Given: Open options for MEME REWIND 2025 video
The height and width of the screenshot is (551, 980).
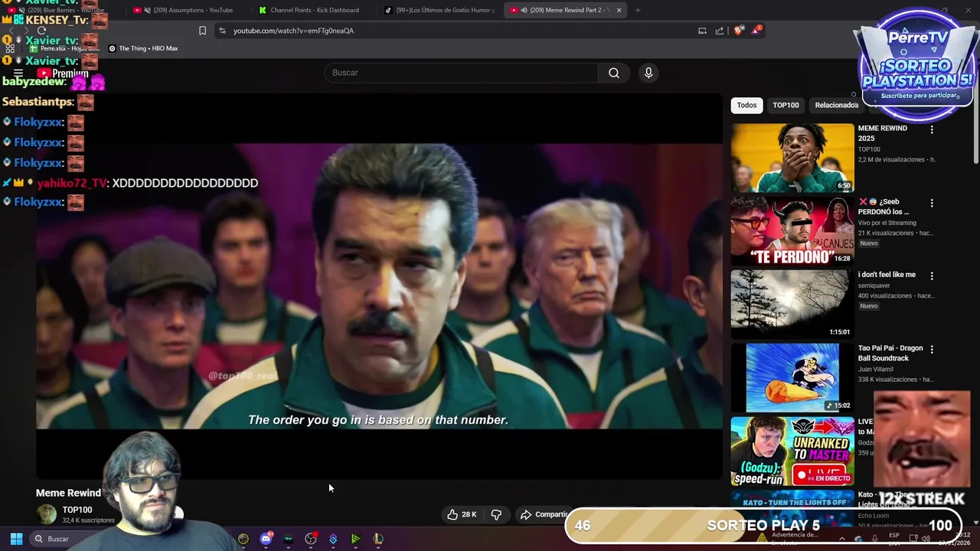Looking at the screenshot, I should click(932, 130).
